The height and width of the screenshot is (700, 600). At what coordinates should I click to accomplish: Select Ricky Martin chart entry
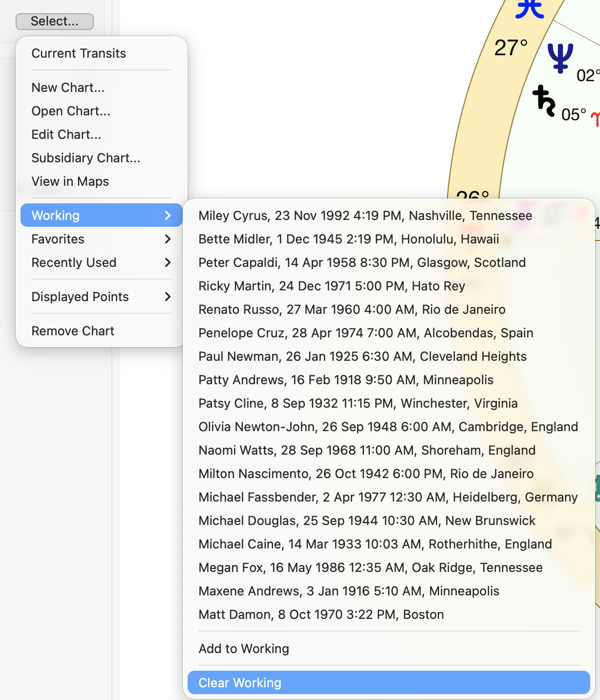pos(389,286)
